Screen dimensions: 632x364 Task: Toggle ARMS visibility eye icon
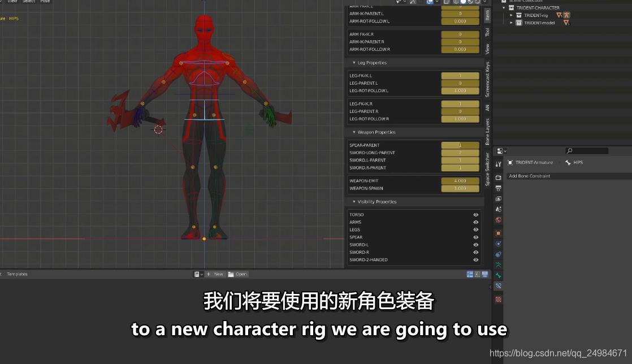475,222
